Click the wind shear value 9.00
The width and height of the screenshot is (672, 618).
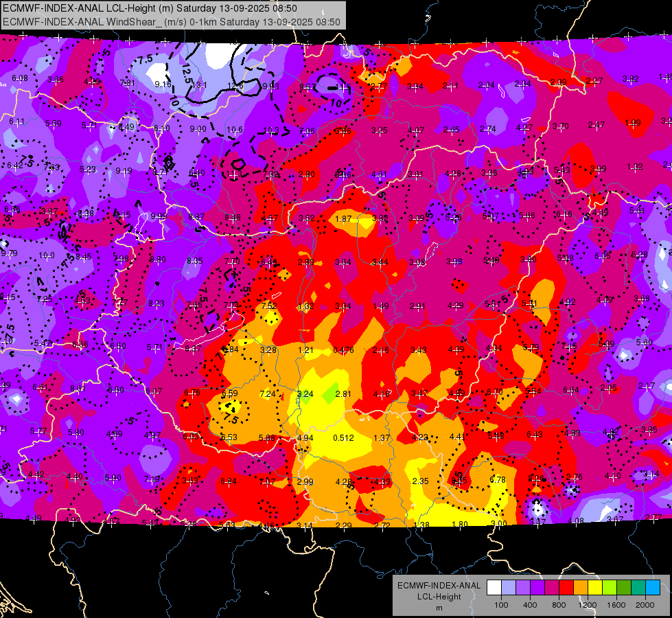(198, 128)
